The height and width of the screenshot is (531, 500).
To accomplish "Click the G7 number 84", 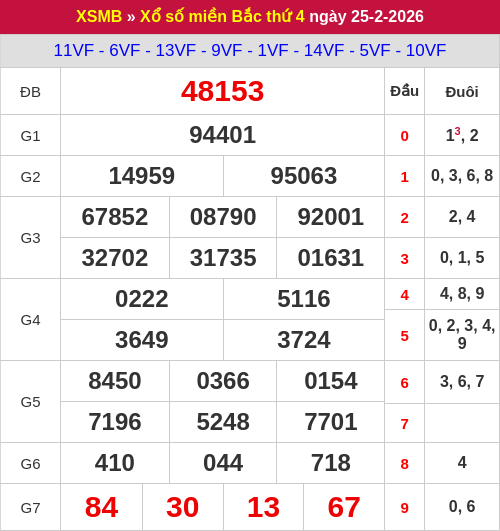I will click(101, 507).
